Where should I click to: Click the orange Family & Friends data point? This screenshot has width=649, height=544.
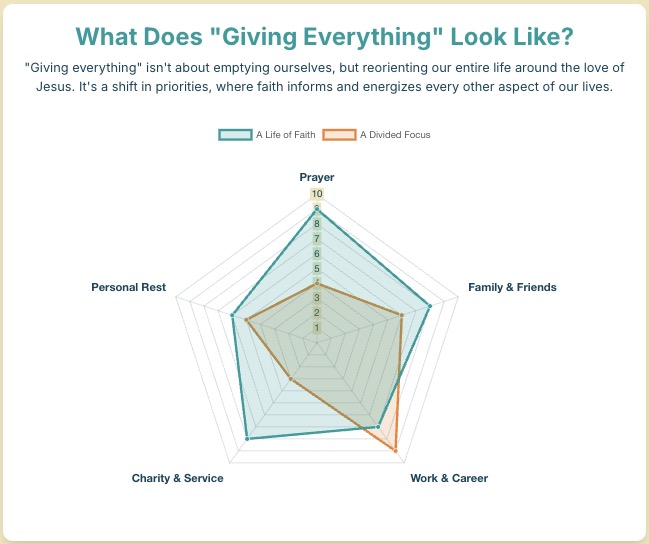pyautogui.click(x=402, y=315)
